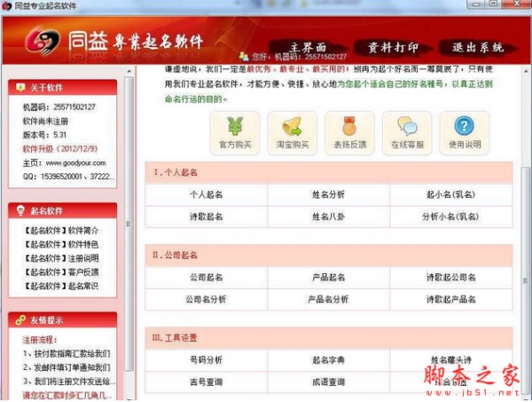Open 姓名藏头诗 tool

click(x=451, y=360)
